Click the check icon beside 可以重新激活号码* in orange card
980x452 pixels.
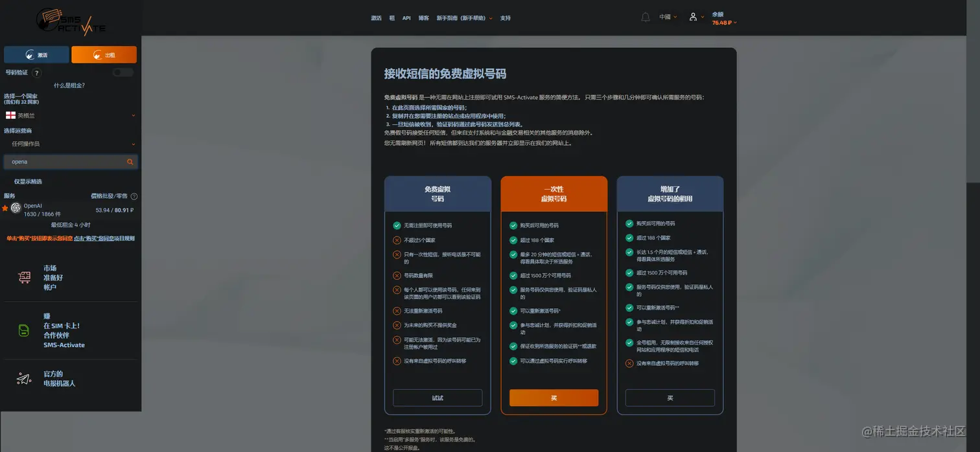tap(513, 311)
